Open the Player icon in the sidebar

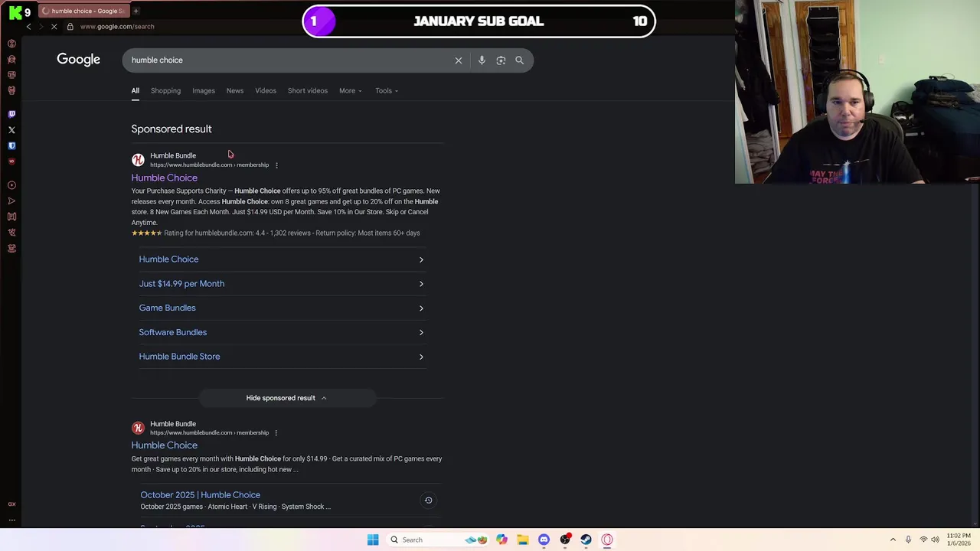point(11,185)
